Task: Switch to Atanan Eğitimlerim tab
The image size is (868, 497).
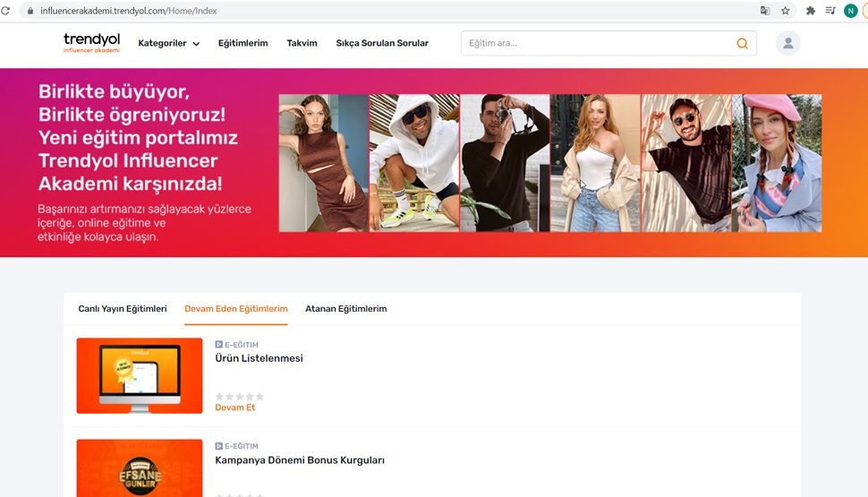Action: click(346, 309)
